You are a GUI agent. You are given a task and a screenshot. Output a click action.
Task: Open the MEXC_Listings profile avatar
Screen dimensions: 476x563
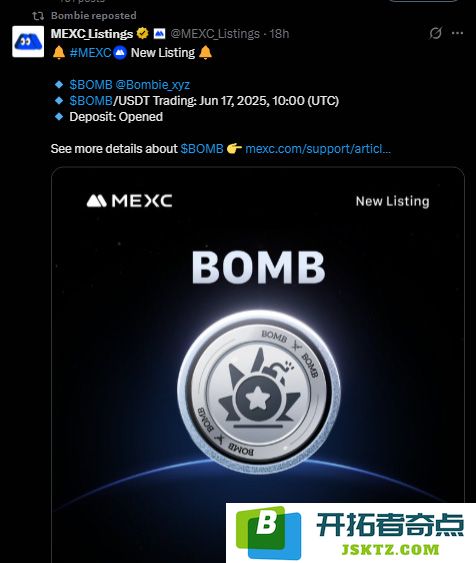tap(28, 42)
